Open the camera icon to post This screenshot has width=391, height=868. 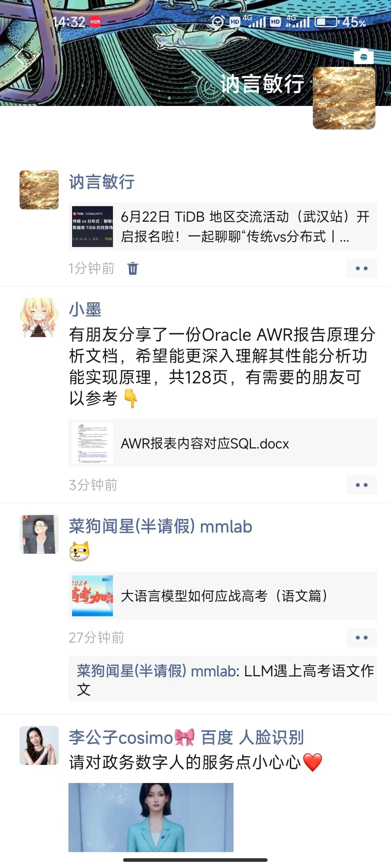click(363, 56)
